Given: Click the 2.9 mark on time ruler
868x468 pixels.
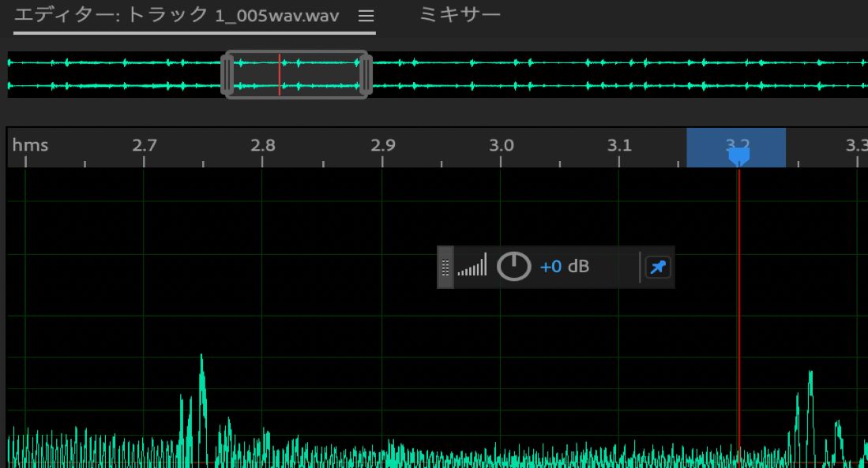Looking at the screenshot, I should (x=382, y=145).
